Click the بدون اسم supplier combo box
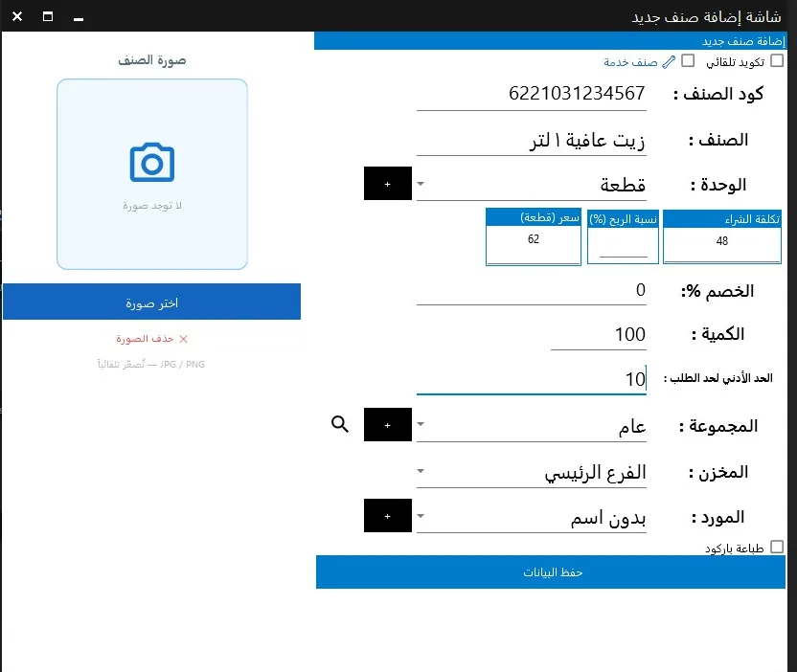Viewport: 797px width, 672px height. (531, 518)
